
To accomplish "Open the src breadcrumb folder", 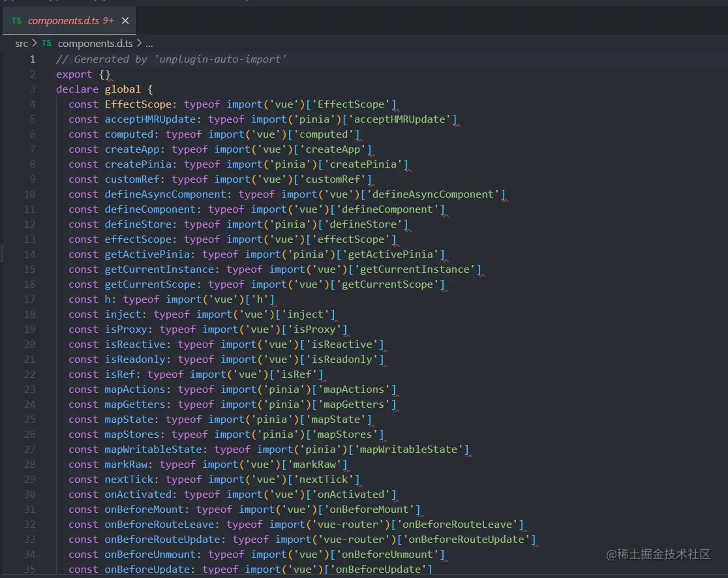I will click(22, 44).
